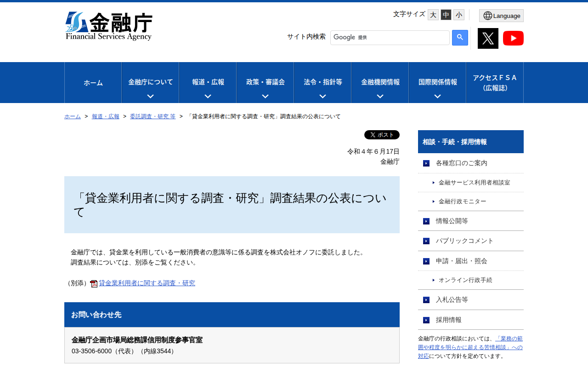Switch text size to 大
588x368 pixels.
tap(432, 14)
